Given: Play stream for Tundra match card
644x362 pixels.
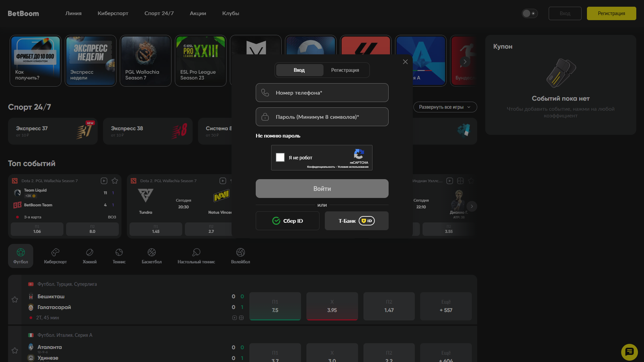Looking at the screenshot, I should pos(223,181).
